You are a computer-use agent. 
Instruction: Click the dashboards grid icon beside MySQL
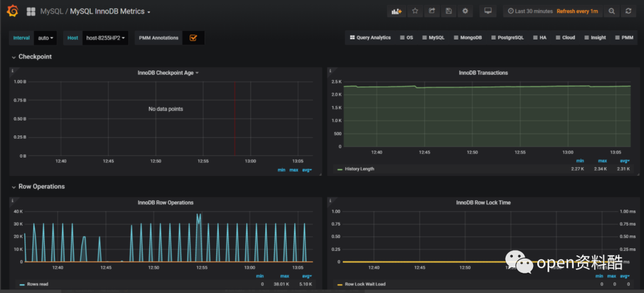(x=31, y=11)
